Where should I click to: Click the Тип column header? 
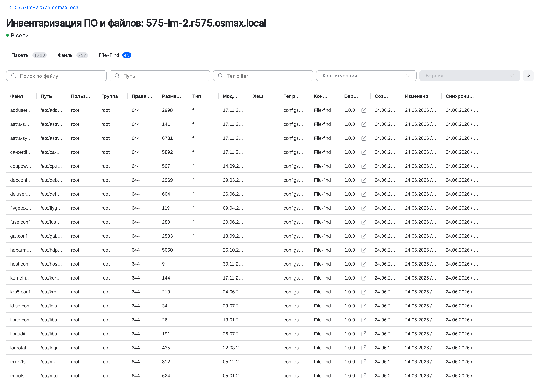[197, 96]
